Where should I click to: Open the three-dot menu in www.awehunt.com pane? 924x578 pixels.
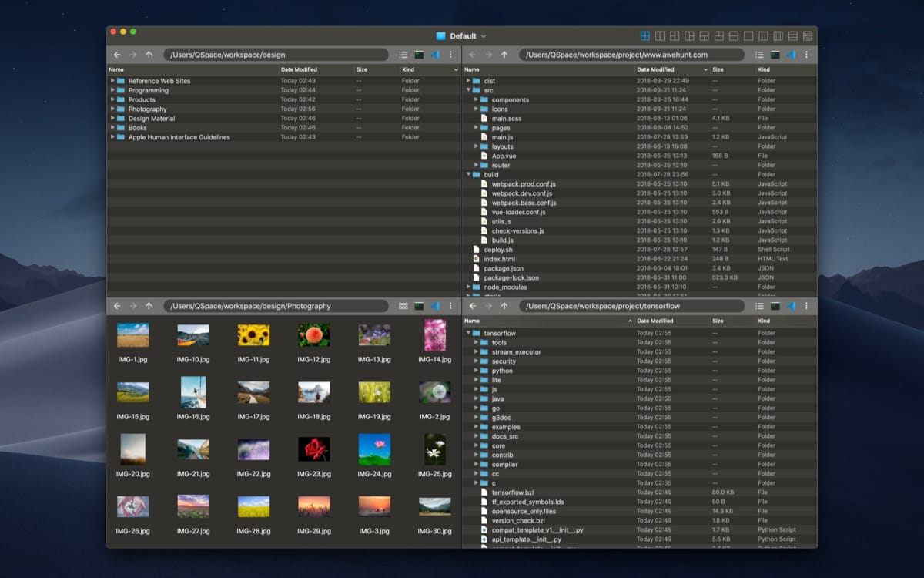[x=807, y=55]
